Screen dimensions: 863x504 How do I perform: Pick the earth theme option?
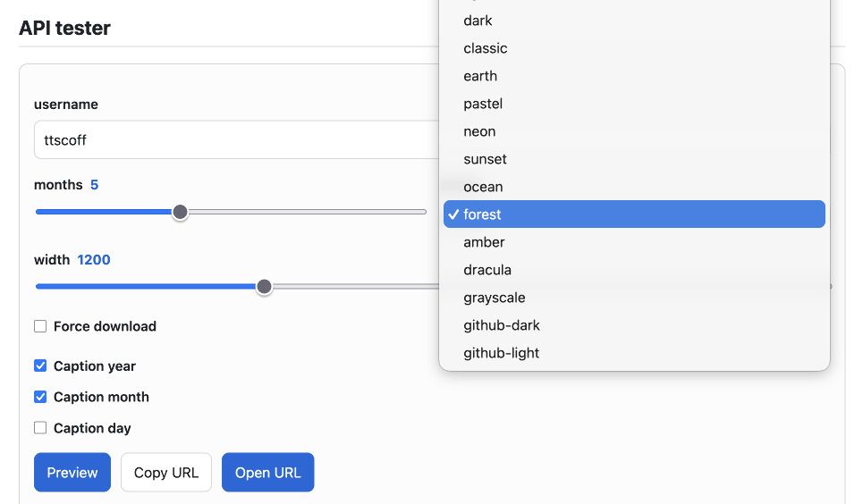pyautogui.click(x=634, y=76)
